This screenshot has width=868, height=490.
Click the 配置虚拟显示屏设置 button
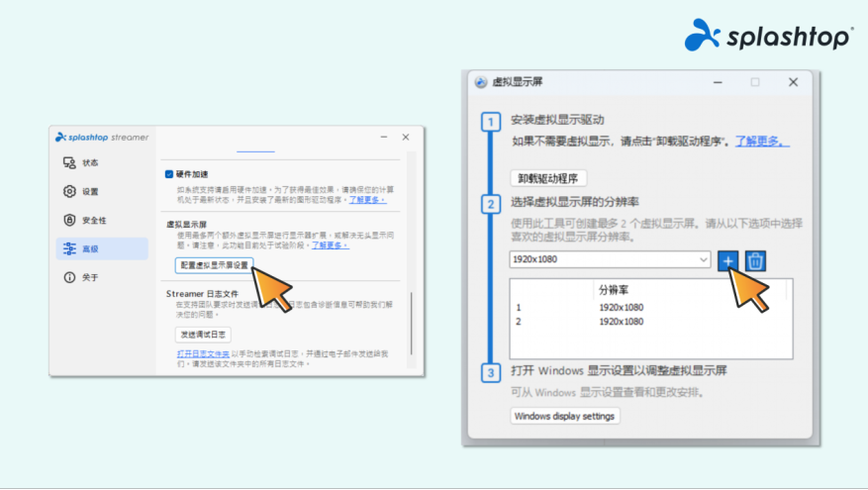click(x=214, y=265)
